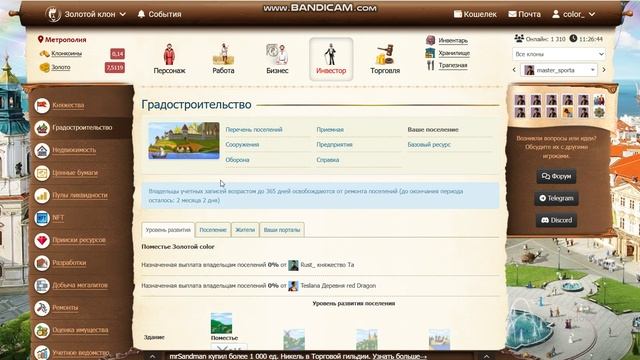Switch to Жители tab
The image size is (640, 360).
[245, 230]
